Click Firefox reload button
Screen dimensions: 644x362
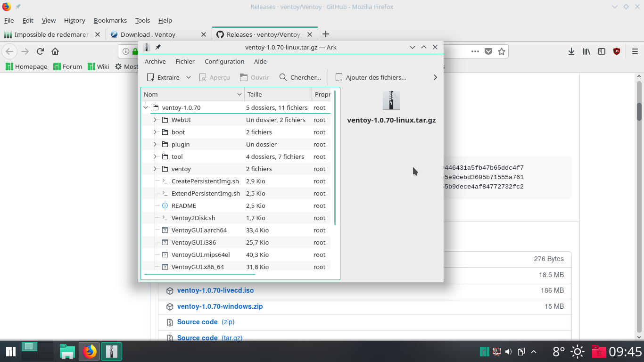pos(40,51)
